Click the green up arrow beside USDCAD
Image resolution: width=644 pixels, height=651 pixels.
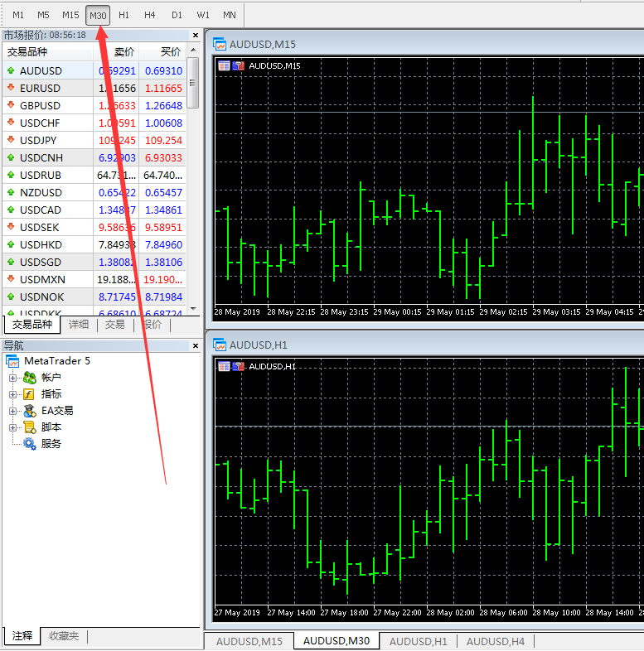point(11,210)
